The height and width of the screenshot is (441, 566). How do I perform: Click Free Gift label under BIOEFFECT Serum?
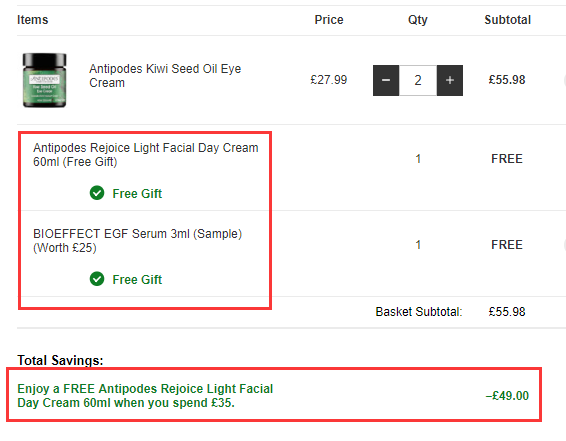pos(137,279)
